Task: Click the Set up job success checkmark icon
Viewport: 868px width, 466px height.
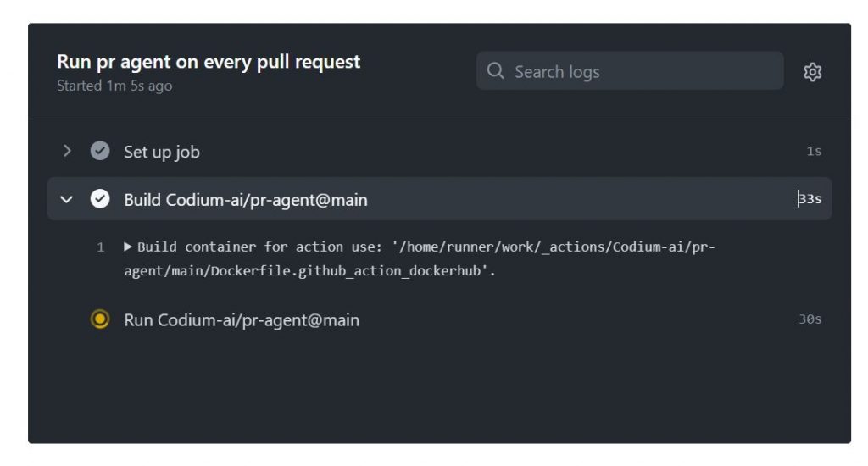Action: pyautogui.click(x=100, y=151)
